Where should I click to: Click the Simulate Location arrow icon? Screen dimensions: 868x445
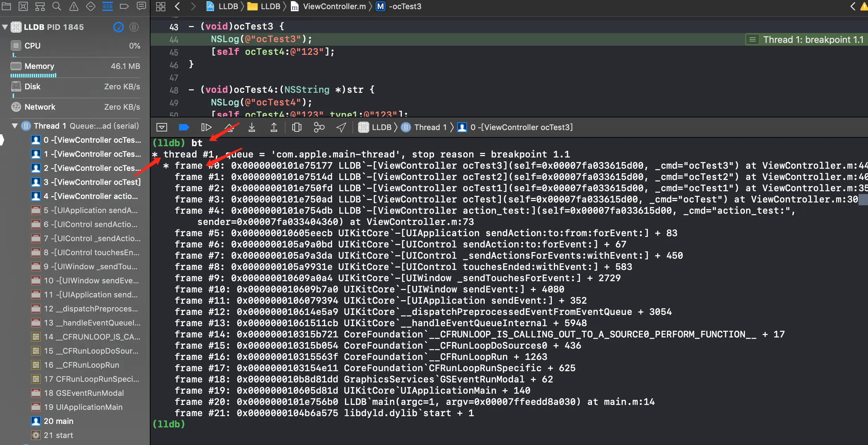341,127
